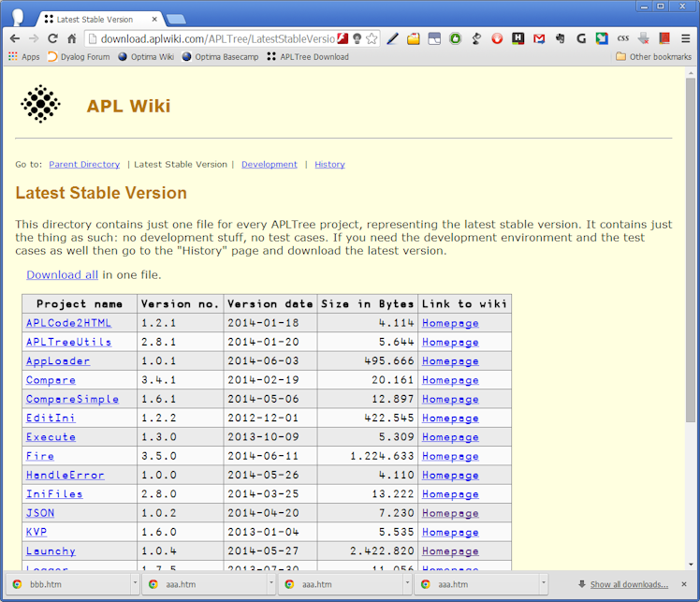Open Homepage link in the Fire row
This screenshot has height=602, width=700.
click(x=450, y=456)
